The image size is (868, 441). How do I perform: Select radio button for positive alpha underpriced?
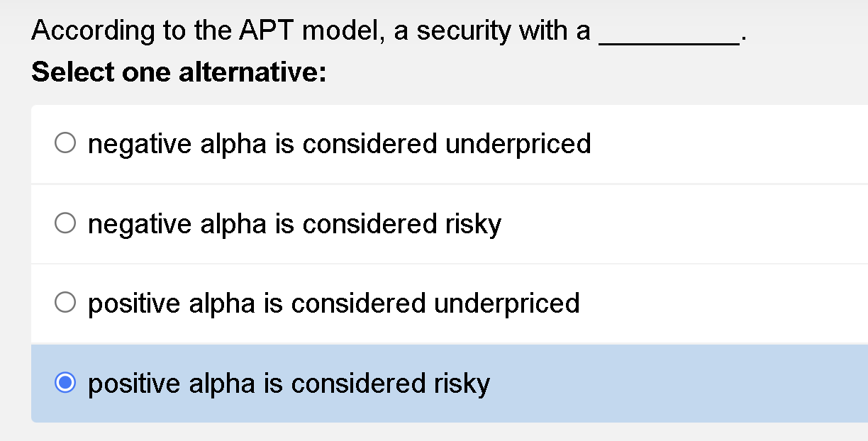pos(66,302)
